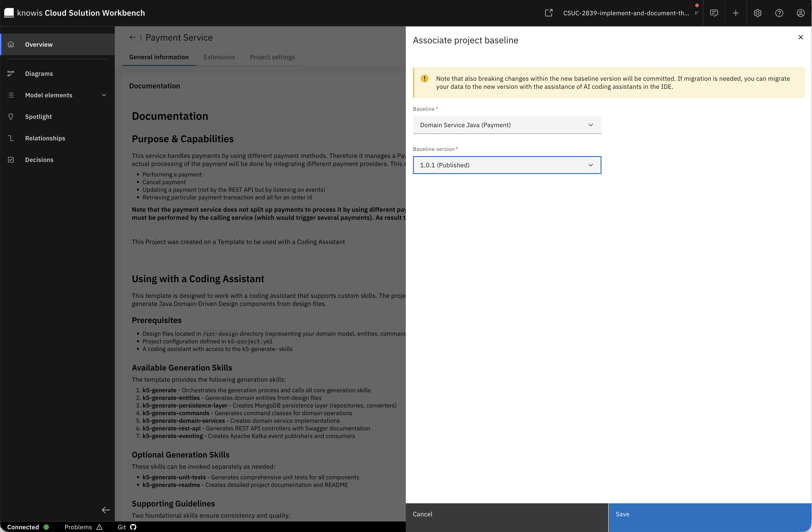Select Diagrams in sidebar
Viewport: 812px width, 532px height.
point(58,73)
